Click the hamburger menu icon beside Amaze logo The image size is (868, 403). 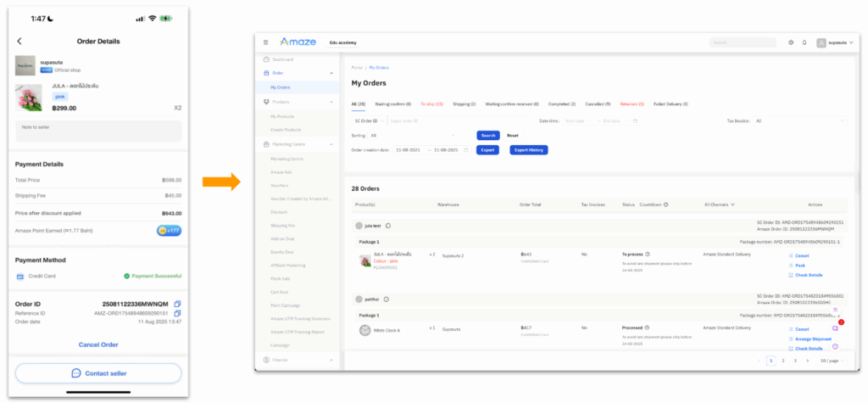point(265,42)
